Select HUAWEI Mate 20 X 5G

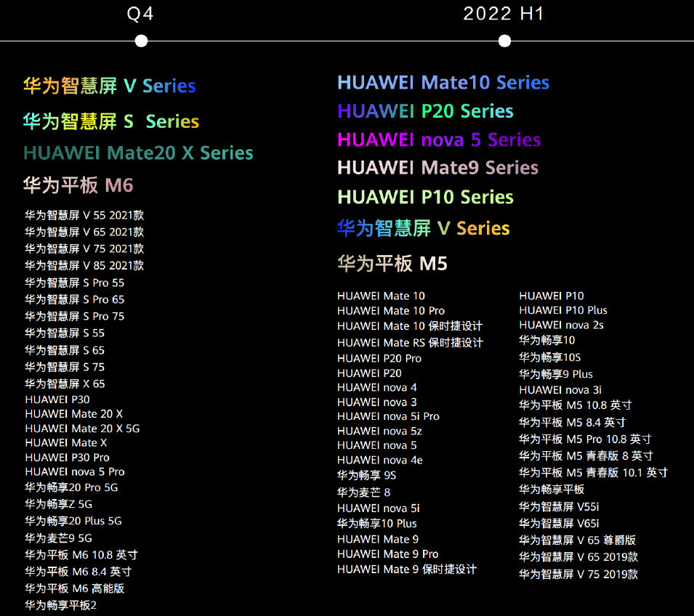82,429
